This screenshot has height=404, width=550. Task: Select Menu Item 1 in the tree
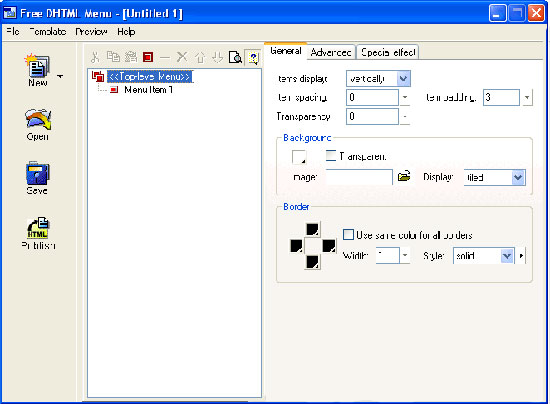tap(148, 90)
